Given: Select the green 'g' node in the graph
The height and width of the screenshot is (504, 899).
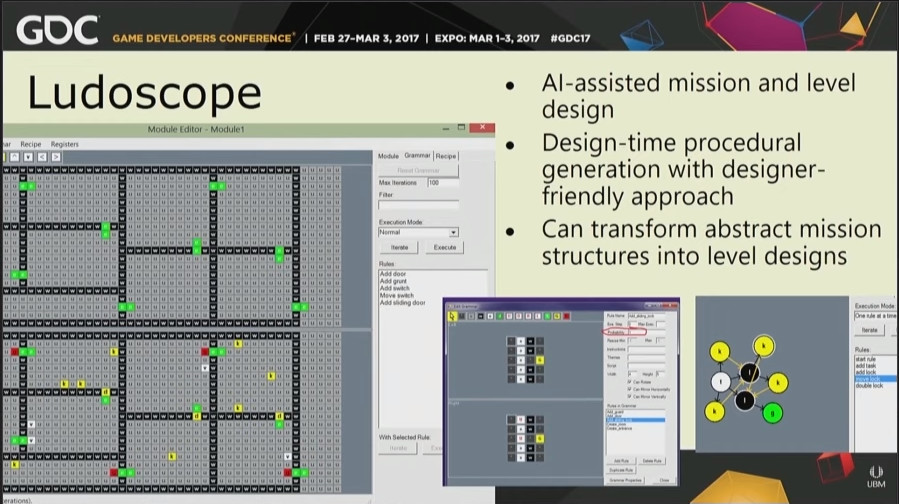Looking at the screenshot, I should (x=772, y=413).
